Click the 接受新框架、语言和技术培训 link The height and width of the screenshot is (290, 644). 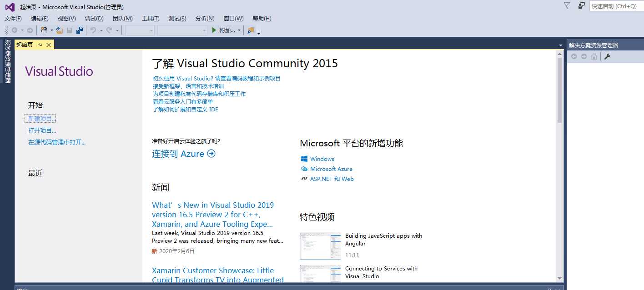pos(188,86)
